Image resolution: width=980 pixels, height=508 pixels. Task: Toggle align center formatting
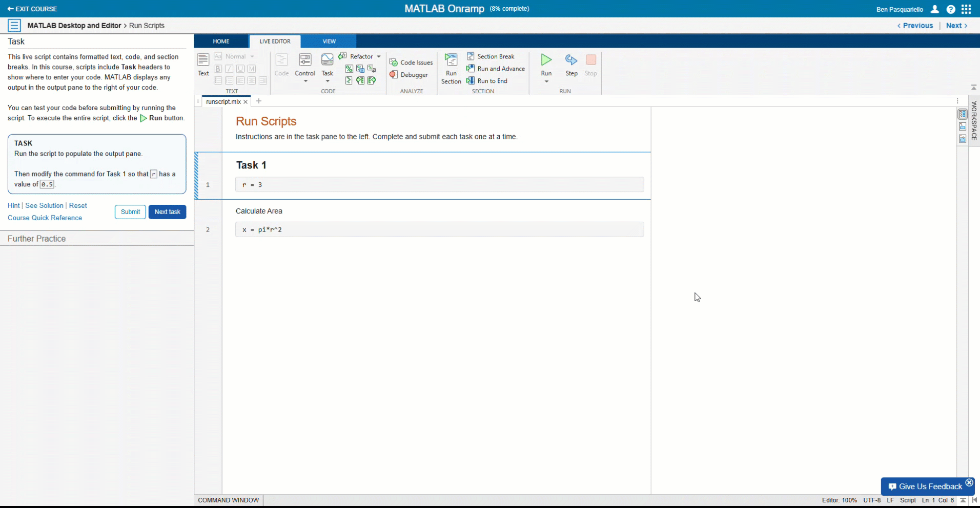click(x=252, y=80)
